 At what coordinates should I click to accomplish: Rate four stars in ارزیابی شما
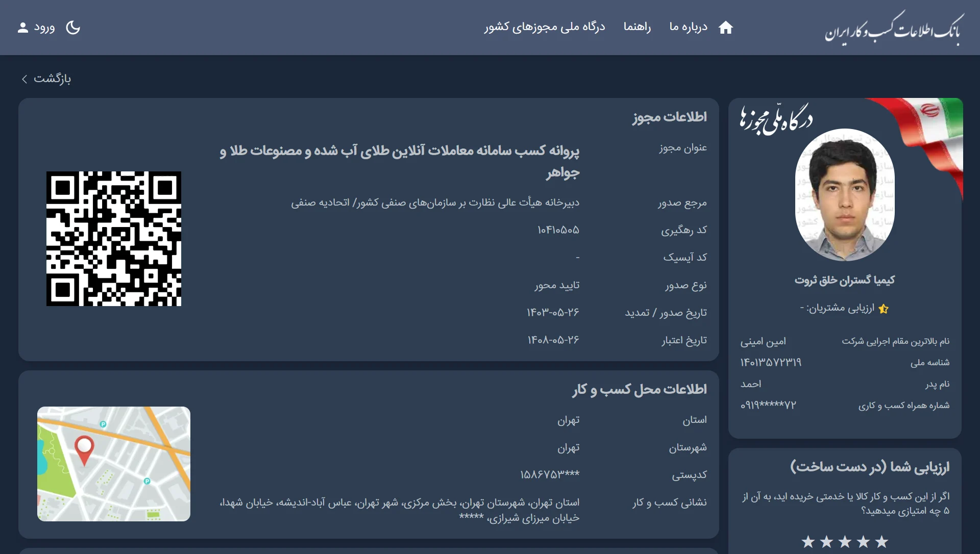[x=826, y=542]
